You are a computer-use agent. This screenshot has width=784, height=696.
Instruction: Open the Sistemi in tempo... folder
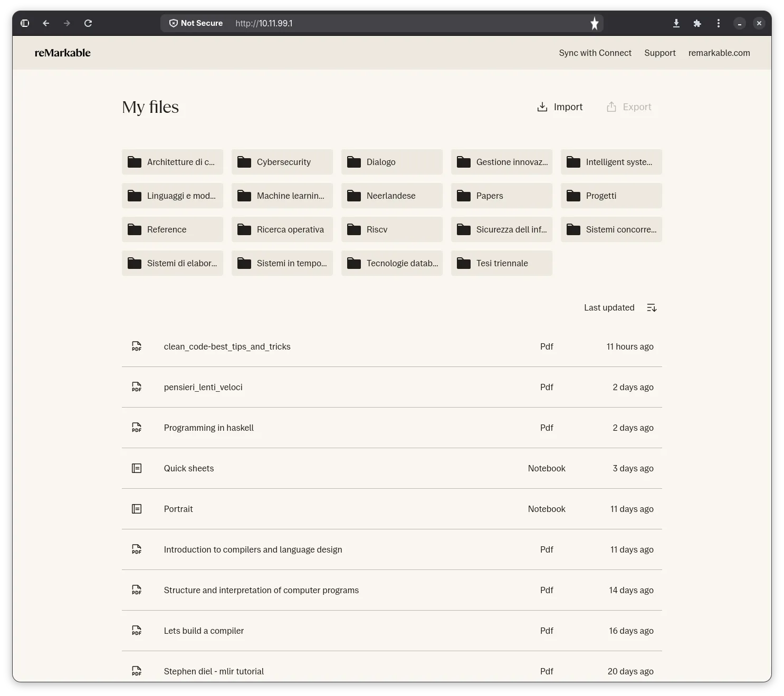[282, 263]
